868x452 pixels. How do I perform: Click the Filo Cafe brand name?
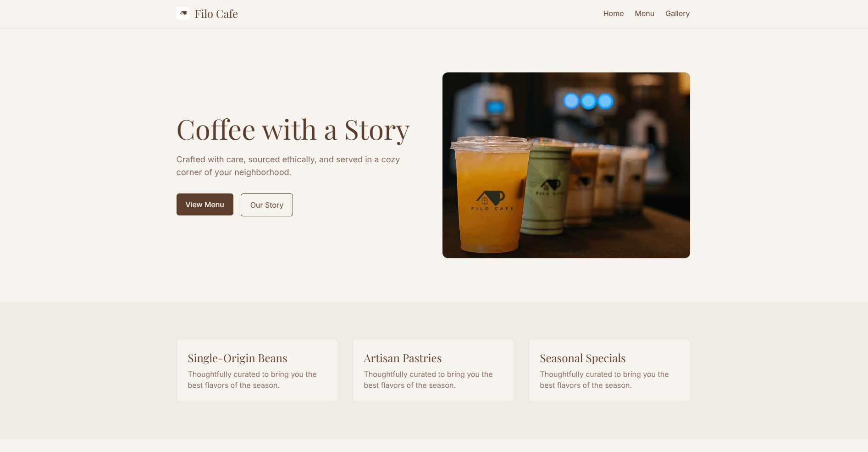(x=216, y=14)
